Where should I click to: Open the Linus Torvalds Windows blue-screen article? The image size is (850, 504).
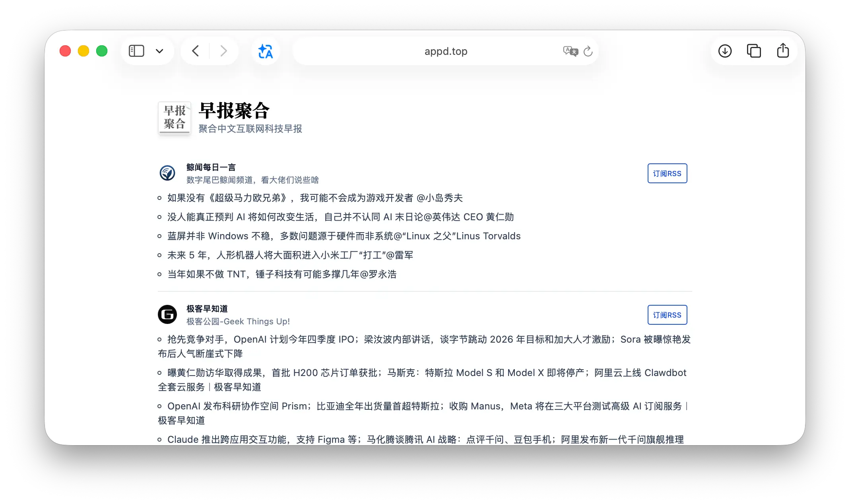pyautogui.click(x=344, y=236)
